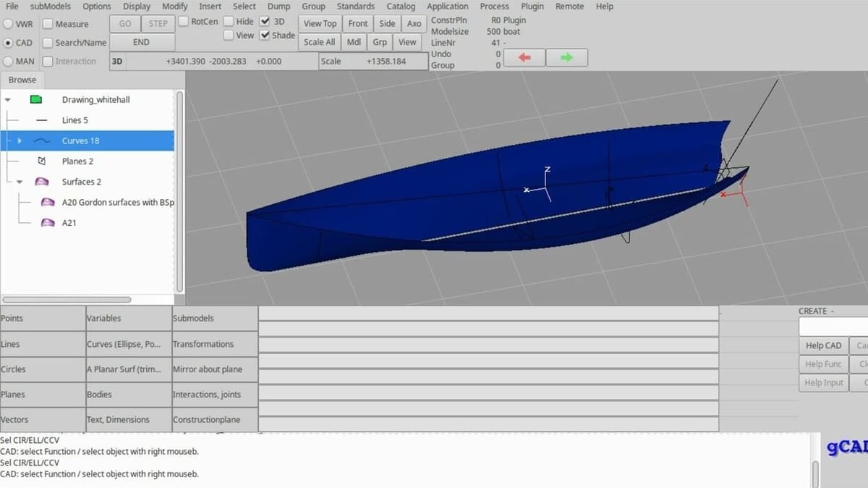The height and width of the screenshot is (488, 868).
Task: Open the Remote menu
Action: click(x=570, y=7)
